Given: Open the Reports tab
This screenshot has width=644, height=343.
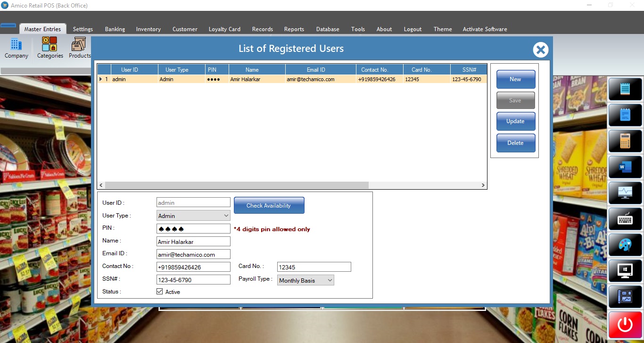Looking at the screenshot, I should coord(294,29).
